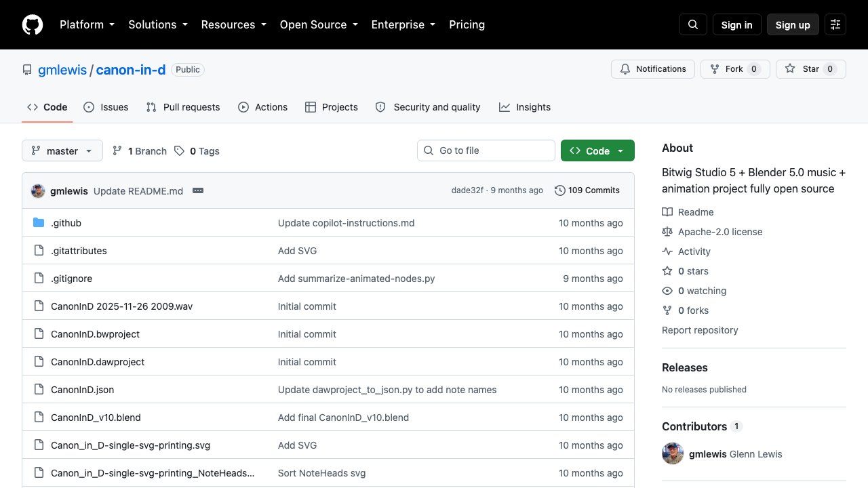The height and width of the screenshot is (488, 868).
Task: Focus the Go to file search field
Action: pos(486,150)
